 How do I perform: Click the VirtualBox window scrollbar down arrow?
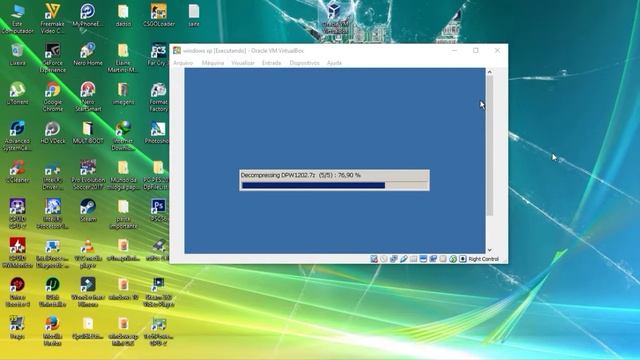(489, 250)
